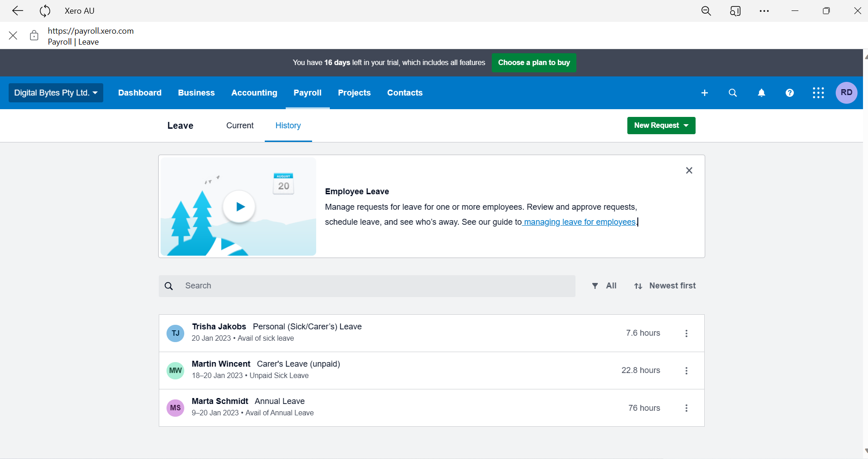
Task: Open the managing leave for employees guide
Action: (x=580, y=222)
